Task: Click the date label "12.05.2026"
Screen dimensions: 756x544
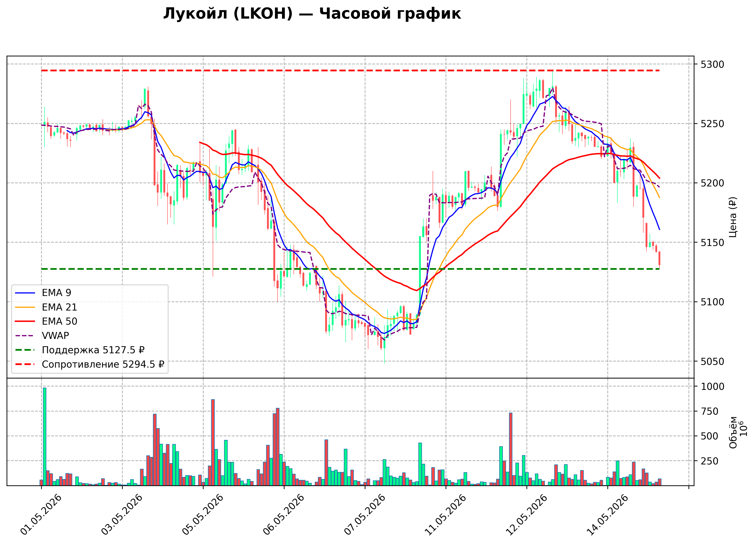Action: [526, 515]
